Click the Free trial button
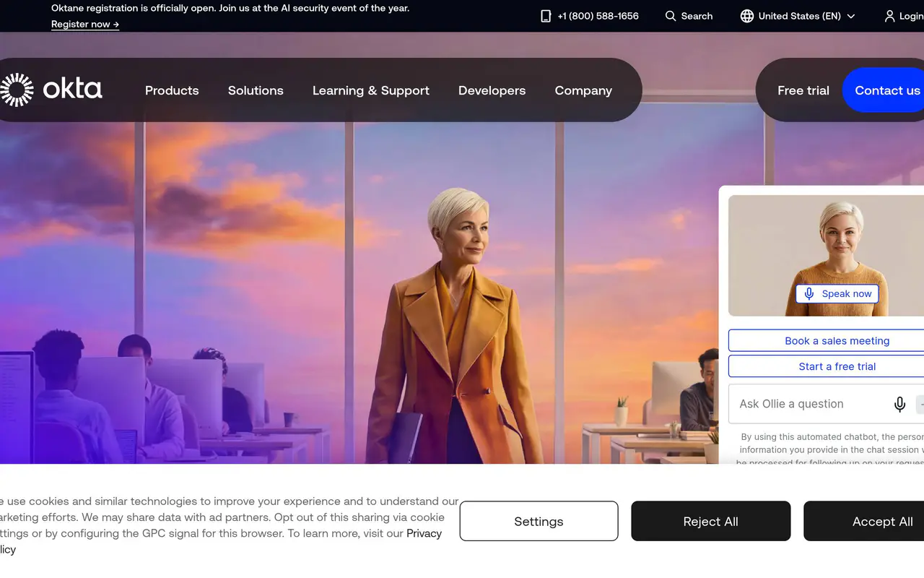Image resolution: width=924 pixels, height=578 pixels. coord(803,90)
